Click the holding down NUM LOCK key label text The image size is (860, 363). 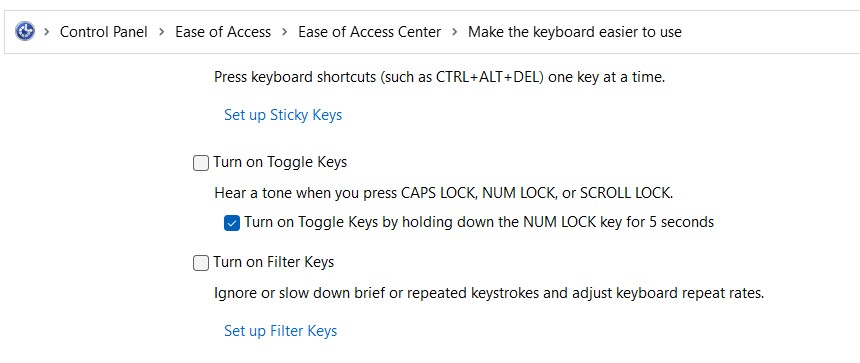[x=479, y=222]
